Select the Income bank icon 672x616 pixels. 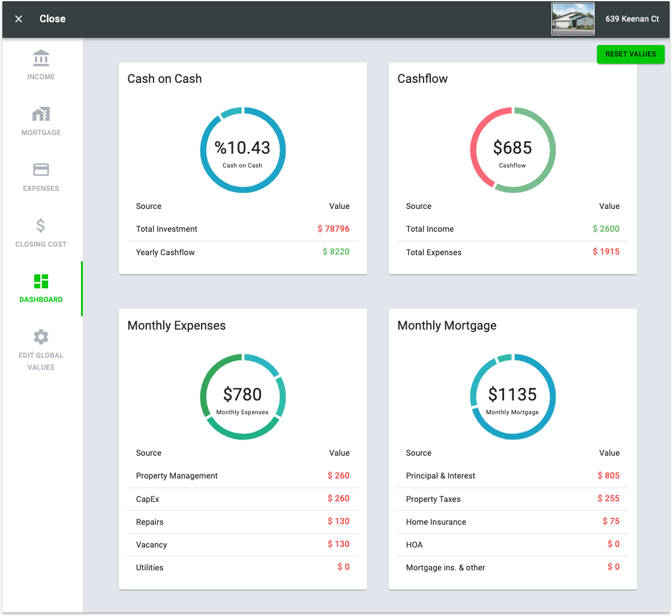(x=41, y=58)
